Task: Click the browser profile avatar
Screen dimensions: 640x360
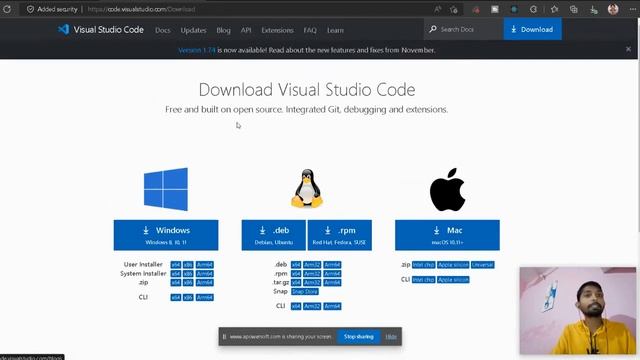Action: pyautogui.click(x=613, y=9)
